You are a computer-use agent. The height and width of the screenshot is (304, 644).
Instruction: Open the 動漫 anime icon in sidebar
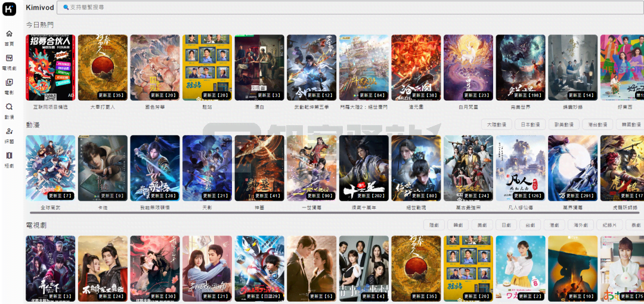(10, 107)
